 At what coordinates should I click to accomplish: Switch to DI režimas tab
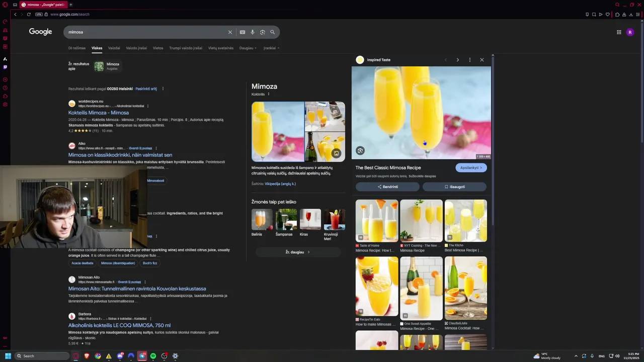77,48
